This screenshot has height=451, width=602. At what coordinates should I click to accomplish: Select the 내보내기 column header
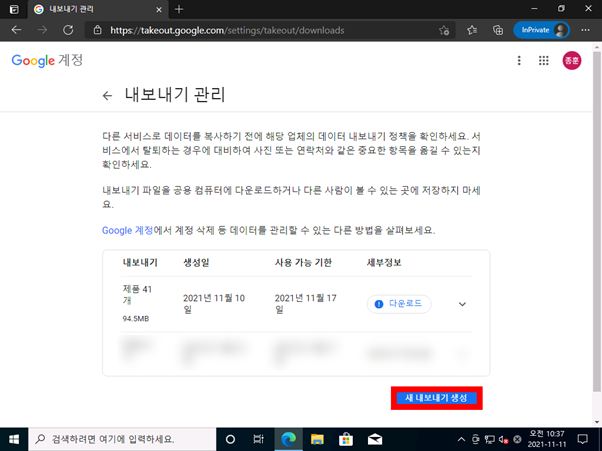[x=140, y=263]
